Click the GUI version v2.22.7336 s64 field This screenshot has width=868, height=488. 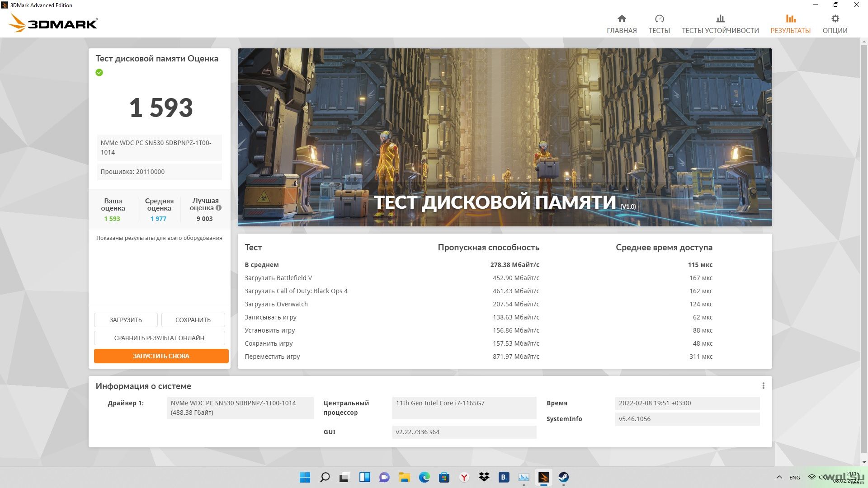click(464, 432)
